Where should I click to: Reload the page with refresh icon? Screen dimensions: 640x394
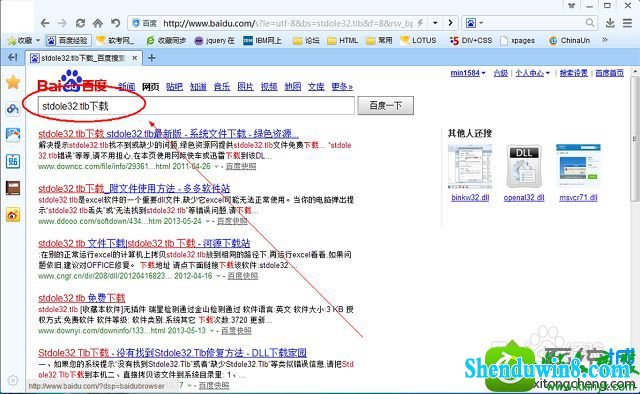point(80,23)
